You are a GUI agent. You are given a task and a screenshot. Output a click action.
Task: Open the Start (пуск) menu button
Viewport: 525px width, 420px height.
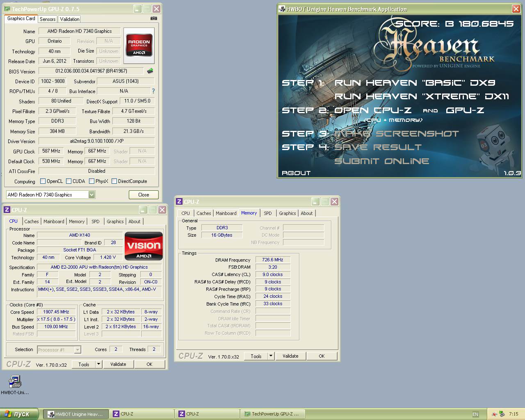19,414
